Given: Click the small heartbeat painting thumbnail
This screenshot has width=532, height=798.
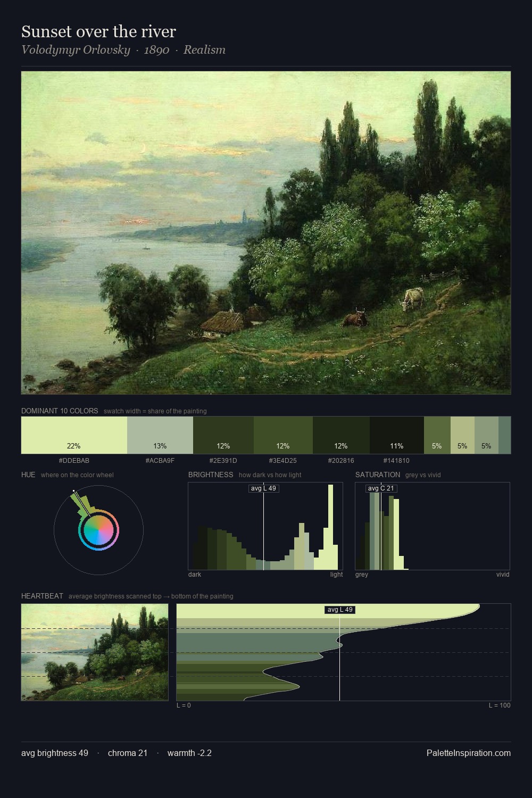Looking at the screenshot, I should (x=95, y=652).
